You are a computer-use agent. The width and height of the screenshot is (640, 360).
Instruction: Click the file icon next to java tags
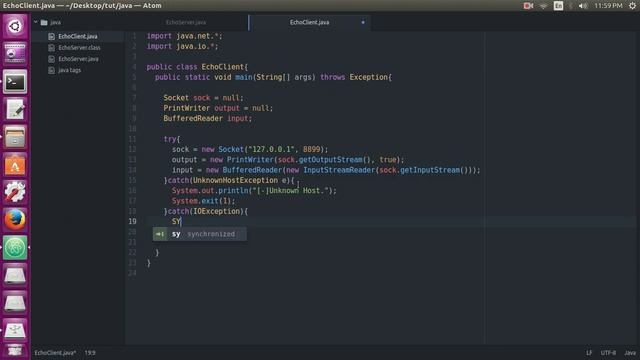coord(51,70)
